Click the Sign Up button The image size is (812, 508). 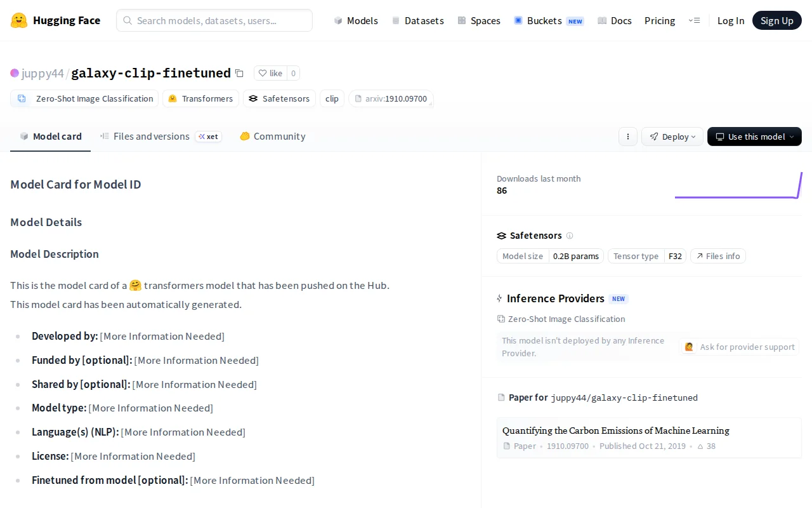[777, 20]
